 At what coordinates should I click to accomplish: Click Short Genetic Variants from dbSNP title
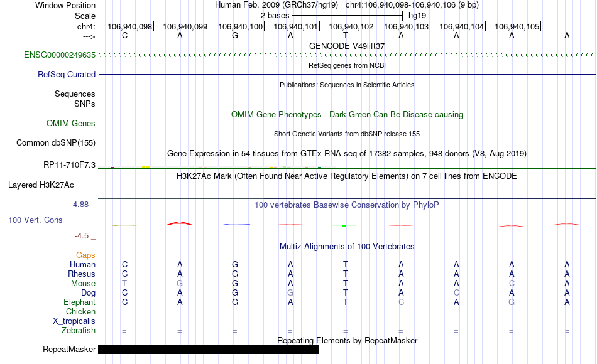(x=347, y=134)
